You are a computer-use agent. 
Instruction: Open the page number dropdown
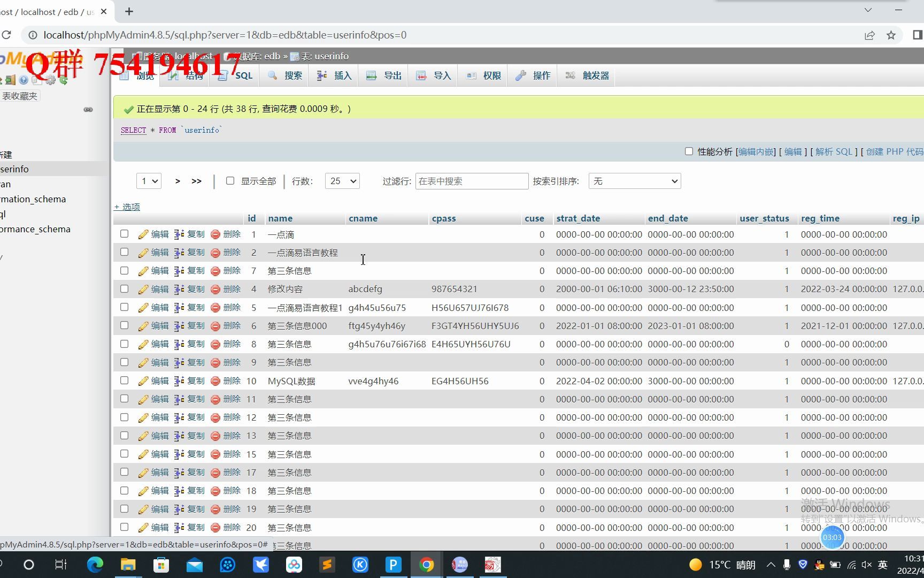tap(149, 181)
